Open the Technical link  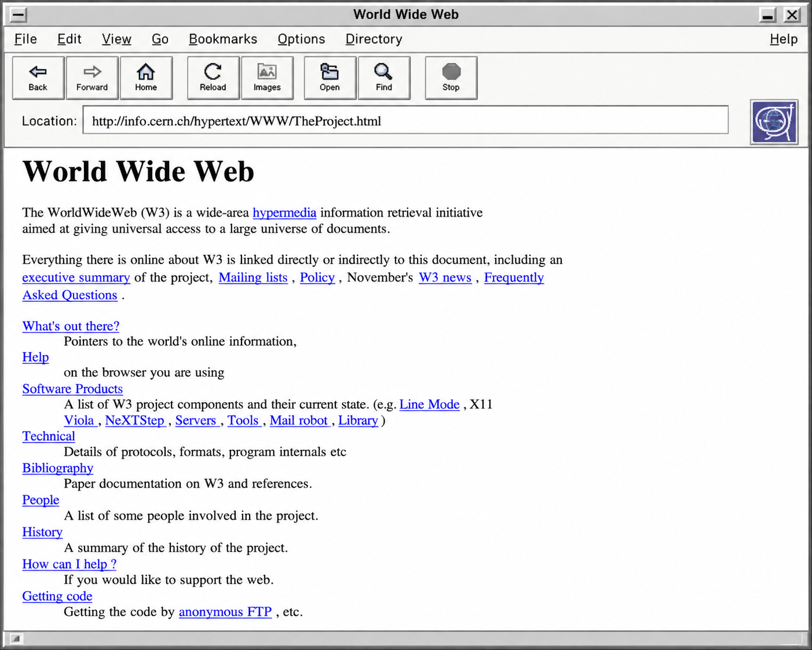pos(49,436)
